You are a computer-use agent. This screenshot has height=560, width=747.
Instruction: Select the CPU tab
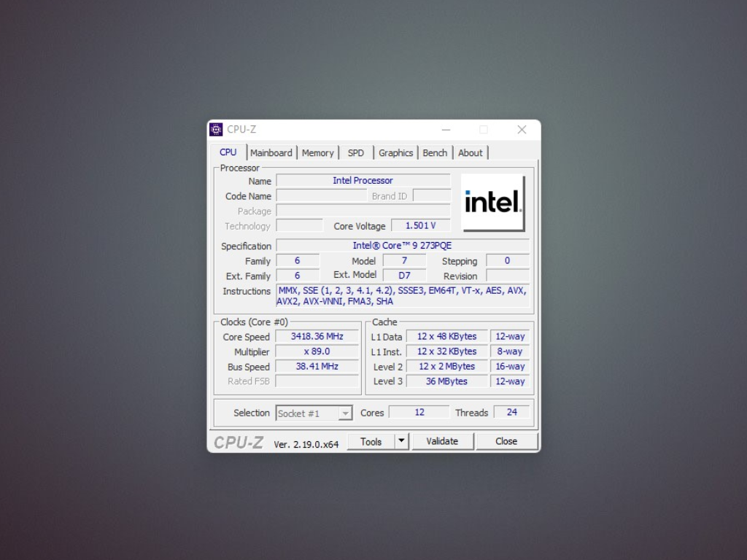227,152
